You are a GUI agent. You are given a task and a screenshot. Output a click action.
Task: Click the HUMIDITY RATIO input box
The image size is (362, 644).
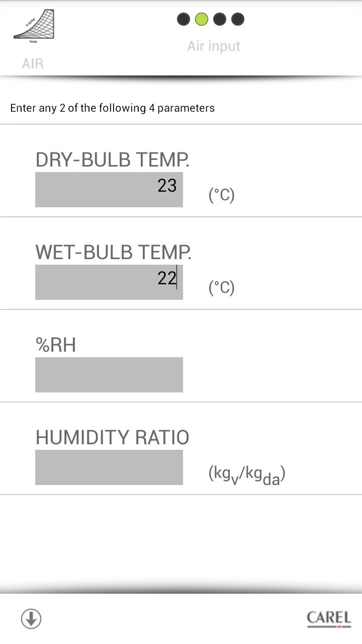pyautogui.click(x=109, y=467)
